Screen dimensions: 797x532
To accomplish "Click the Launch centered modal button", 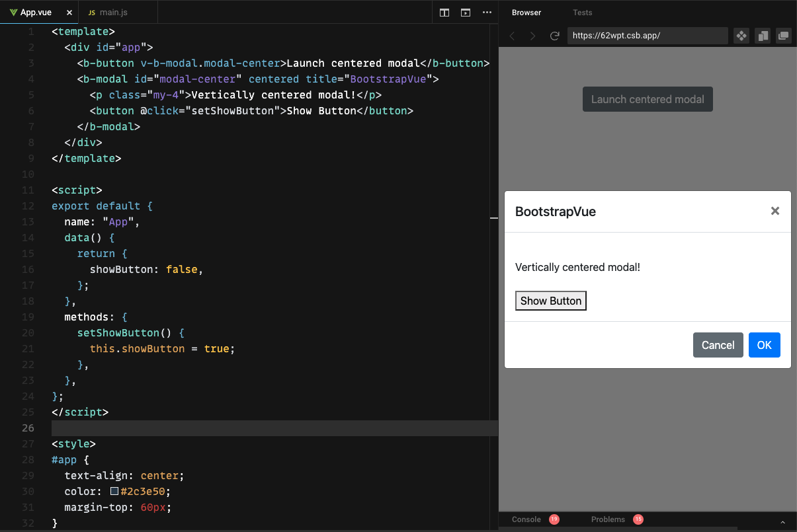I will [648, 99].
